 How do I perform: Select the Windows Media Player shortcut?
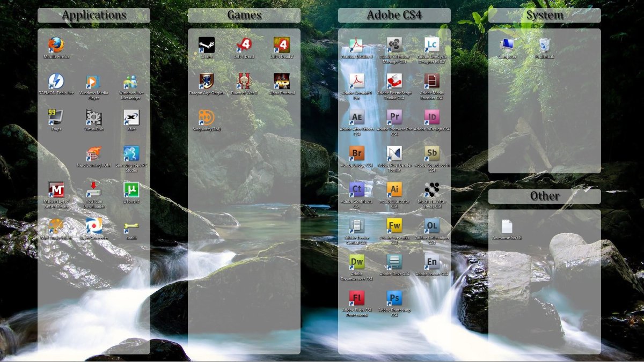point(93,82)
